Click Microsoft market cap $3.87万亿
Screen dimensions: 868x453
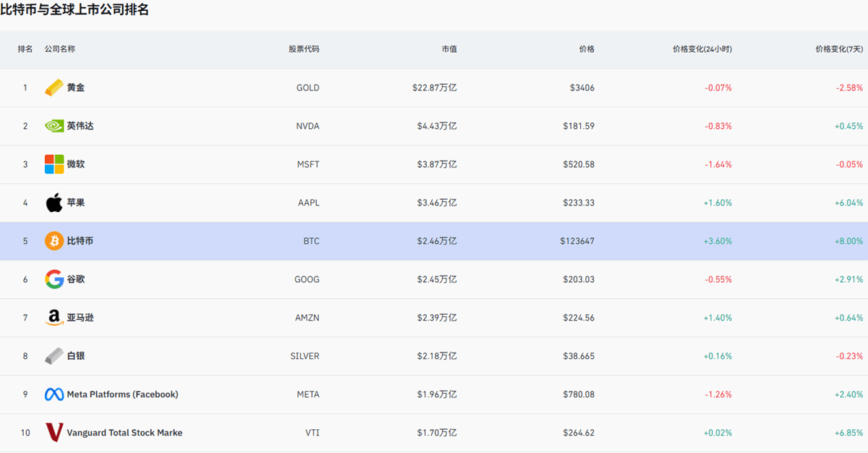pyautogui.click(x=437, y=164)
